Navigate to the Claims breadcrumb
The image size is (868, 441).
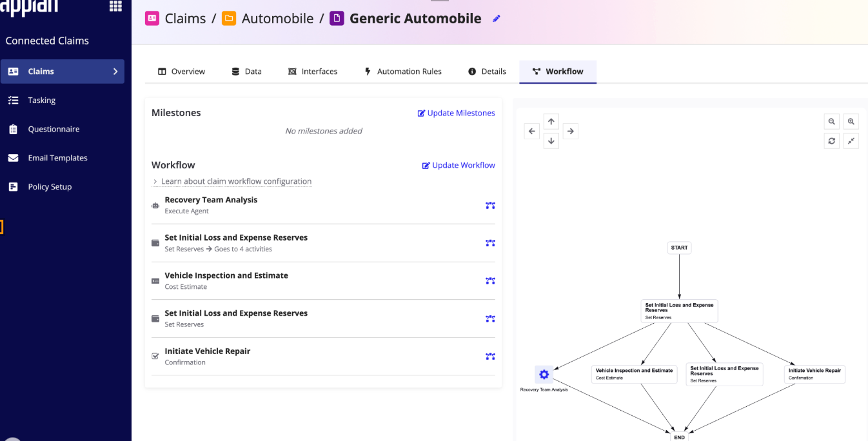185,19
